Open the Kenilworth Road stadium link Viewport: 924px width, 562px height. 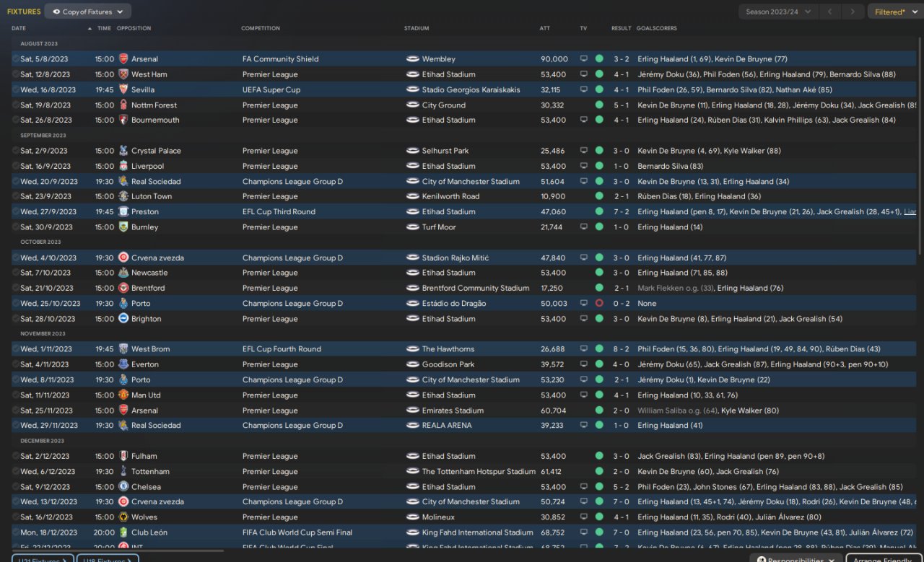click(450, 196)
